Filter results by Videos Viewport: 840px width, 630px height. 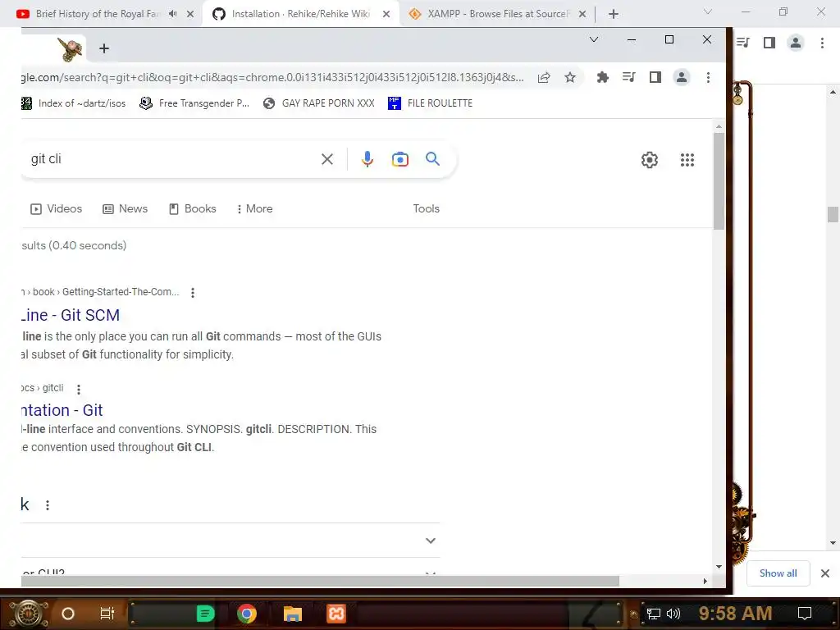tap(57, 208)
